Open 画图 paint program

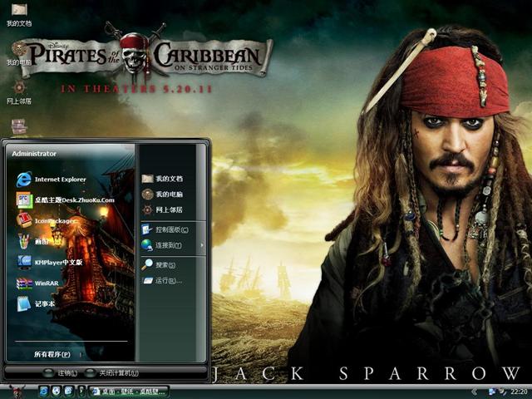(33, 242)
